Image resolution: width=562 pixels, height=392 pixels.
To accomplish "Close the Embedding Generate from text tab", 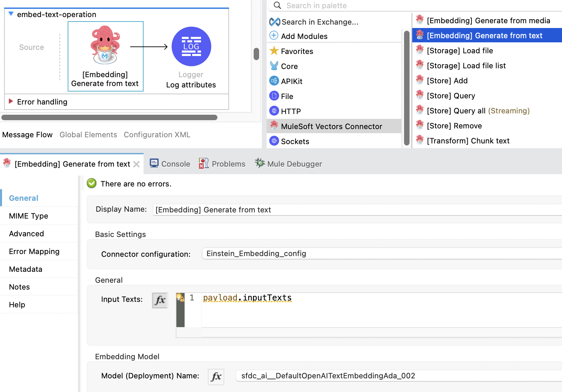I will tap(136, 164).
